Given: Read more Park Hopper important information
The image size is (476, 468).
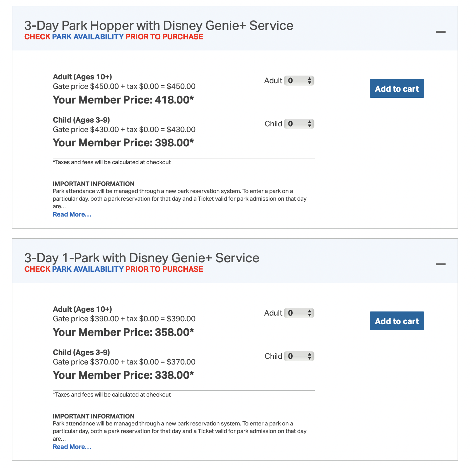Looking at the screenshot, I should point(72,215).
